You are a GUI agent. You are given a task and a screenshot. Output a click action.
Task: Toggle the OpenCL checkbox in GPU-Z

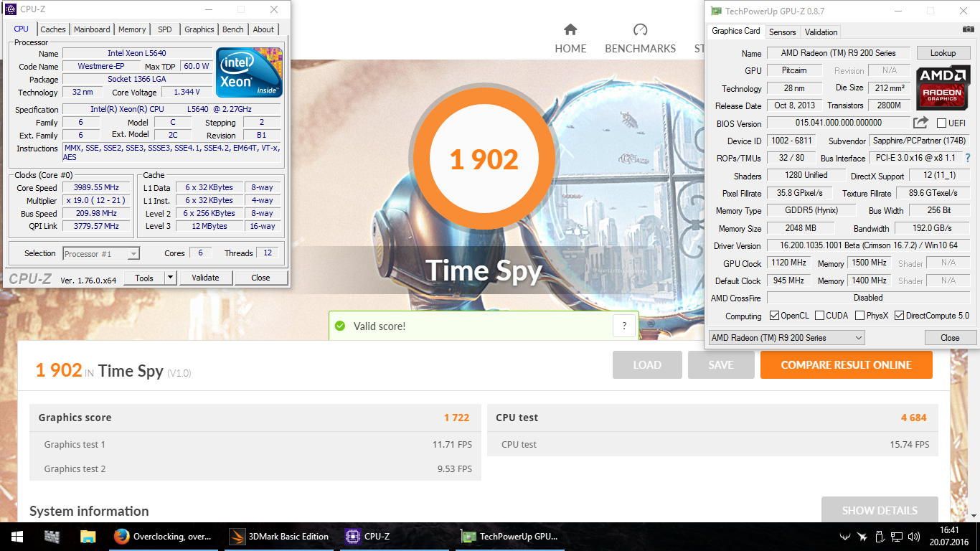point(774,316)
